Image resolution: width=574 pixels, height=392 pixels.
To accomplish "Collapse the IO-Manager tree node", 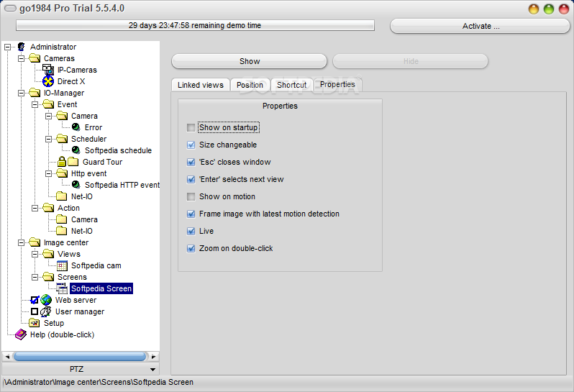I will click(x=22, y=93).
